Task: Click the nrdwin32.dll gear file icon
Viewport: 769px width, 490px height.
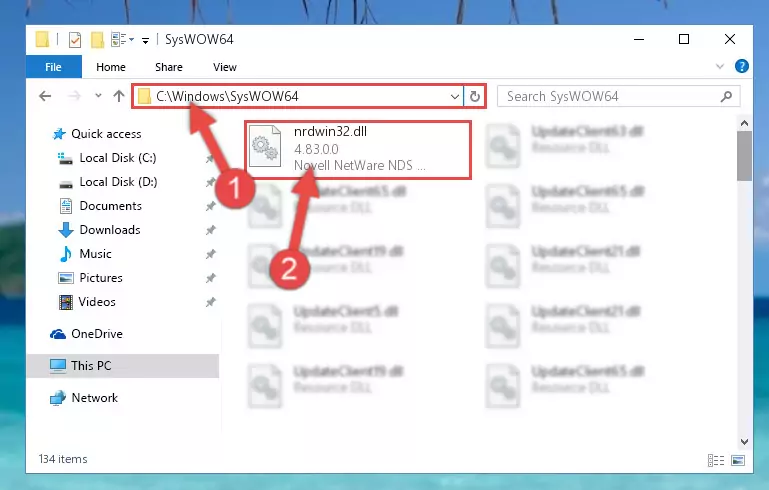Action: point(265,147)
